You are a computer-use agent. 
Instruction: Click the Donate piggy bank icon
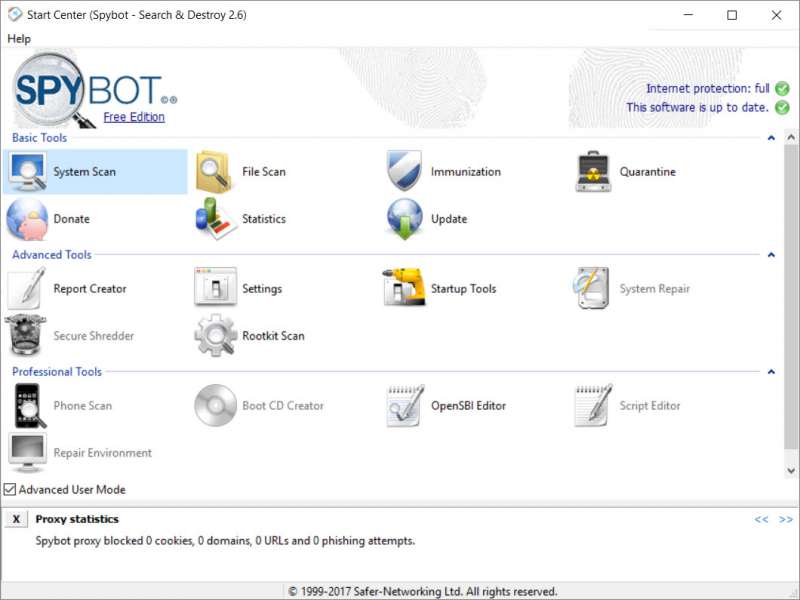(x=28, y=219)
